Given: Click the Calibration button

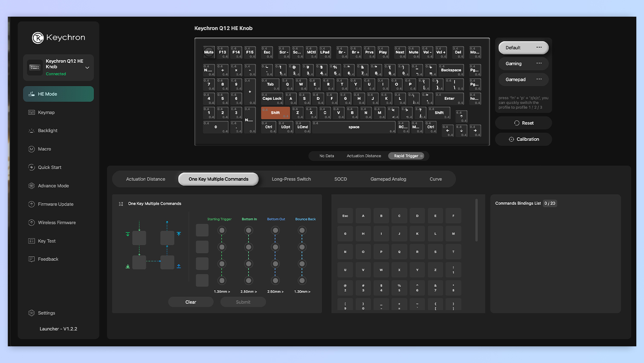Looking at the screenshot, I should coord(523,139).
